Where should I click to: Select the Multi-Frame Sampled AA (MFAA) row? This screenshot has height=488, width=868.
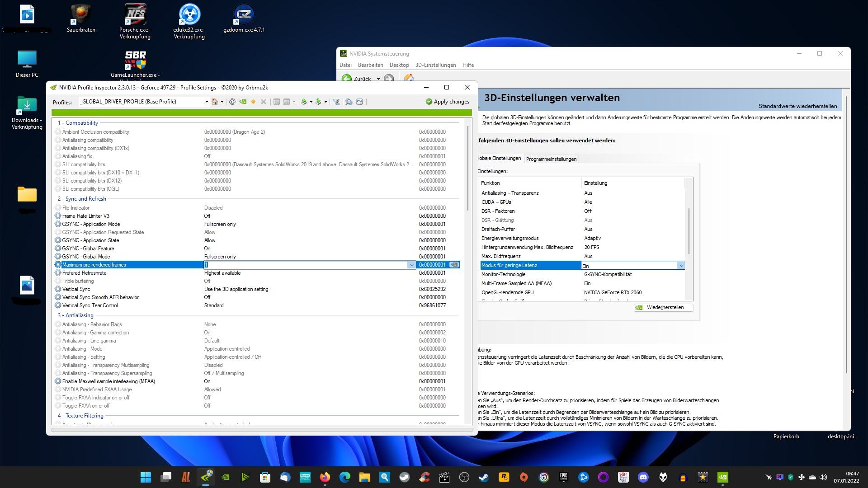[x=582, y=283]
